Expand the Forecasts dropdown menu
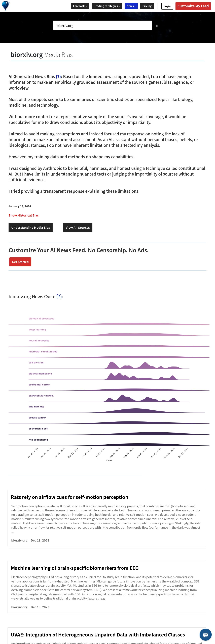215x644 pixels. click(x=80, y=6)
